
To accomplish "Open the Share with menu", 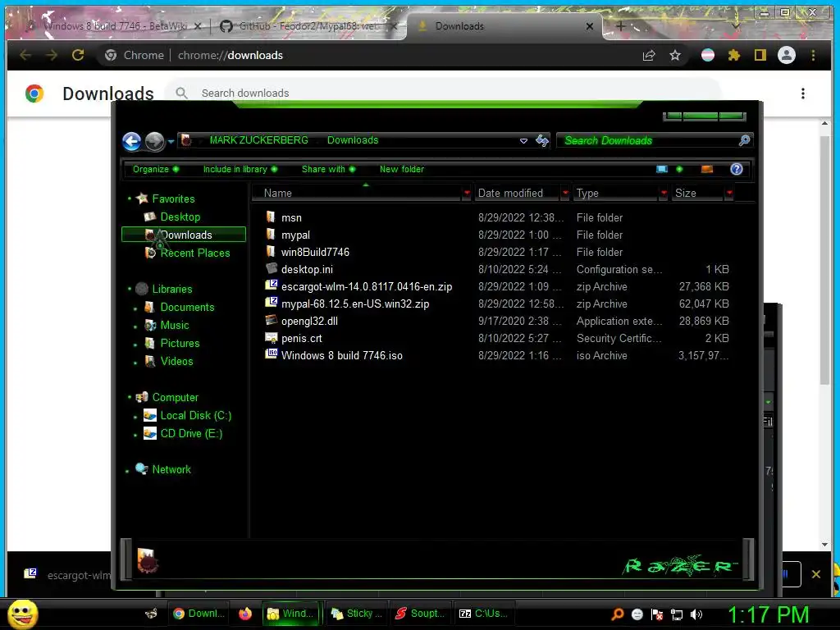I will point(328,169).
